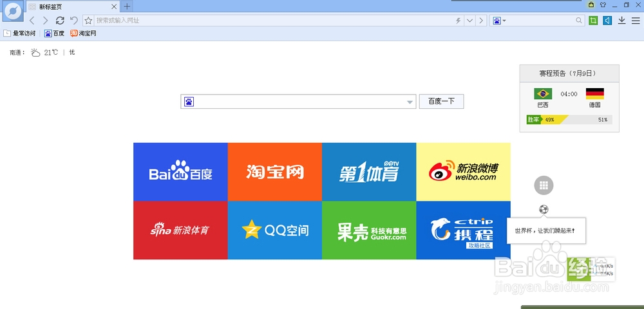This screenshot has height=309, width=644.
Task: Open the 淘宝网 orange tile
Action: [275, 172]
